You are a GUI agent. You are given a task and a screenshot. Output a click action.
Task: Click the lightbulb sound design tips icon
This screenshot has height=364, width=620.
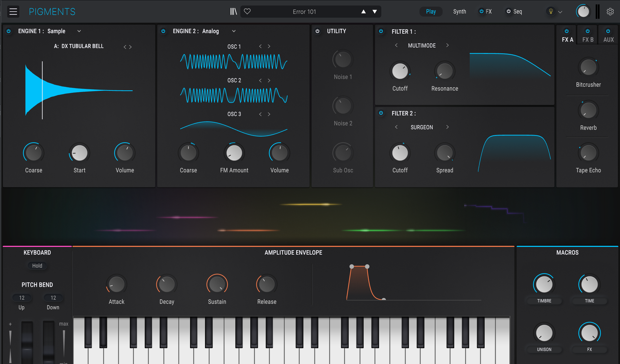click(x=551, y=12)
